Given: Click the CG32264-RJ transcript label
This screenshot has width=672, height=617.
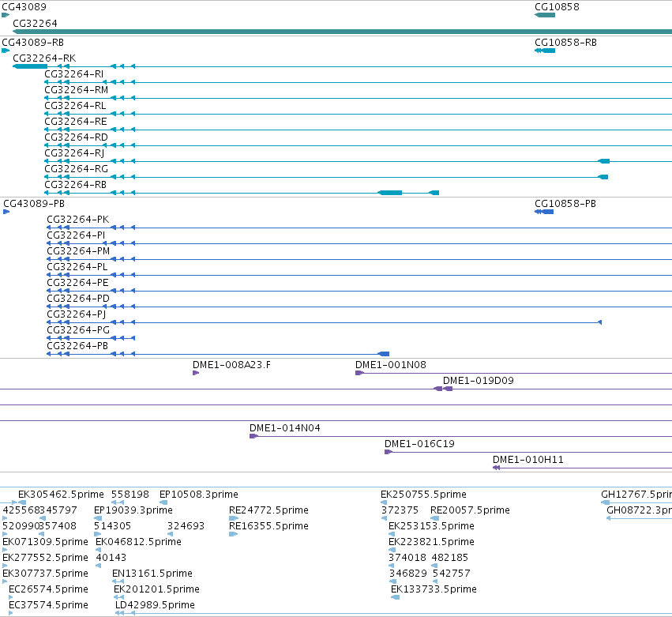Looking at the screenshot, I should tap(74, 153).
